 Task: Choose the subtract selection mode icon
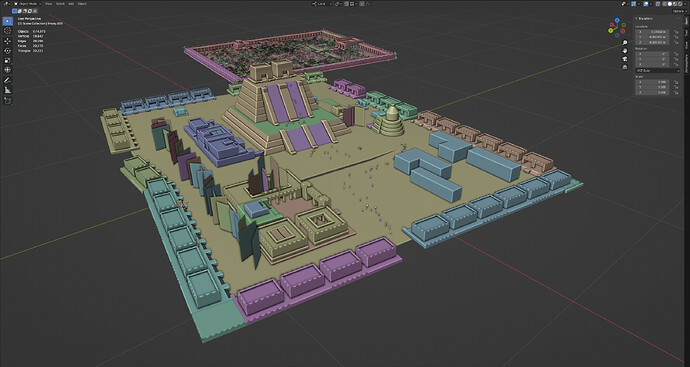[25, 11]
